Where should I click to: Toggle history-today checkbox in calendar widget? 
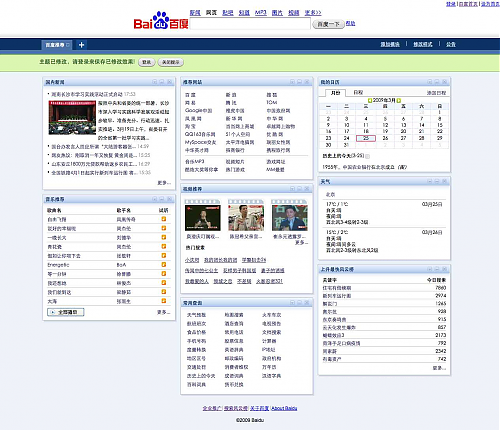point(367,156)
